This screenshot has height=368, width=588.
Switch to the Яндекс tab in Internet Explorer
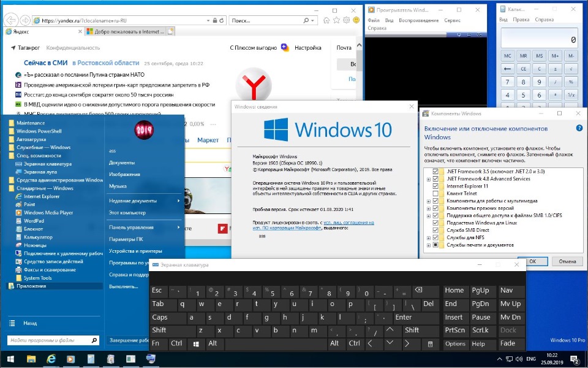[44, 31]
